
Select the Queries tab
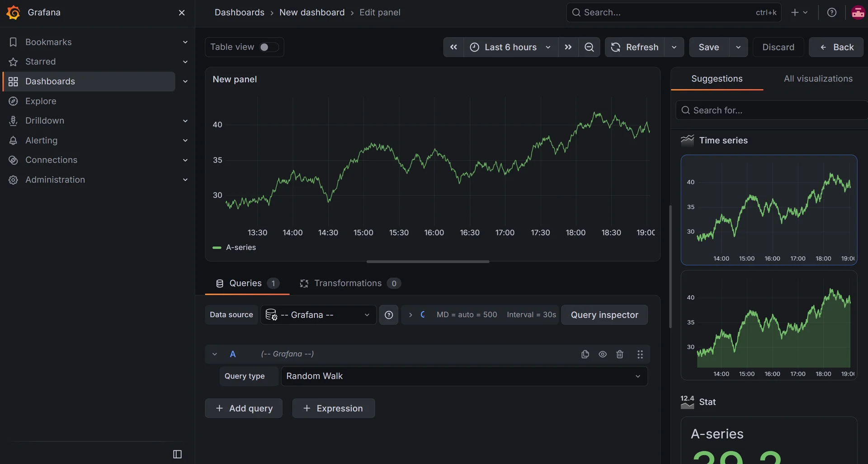tap(247, 283)
